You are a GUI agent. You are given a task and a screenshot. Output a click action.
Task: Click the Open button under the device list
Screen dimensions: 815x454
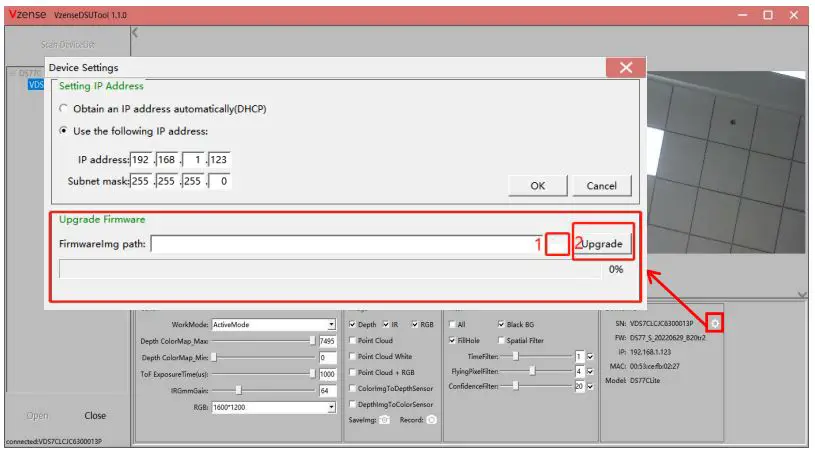click(x=37, y=416)
